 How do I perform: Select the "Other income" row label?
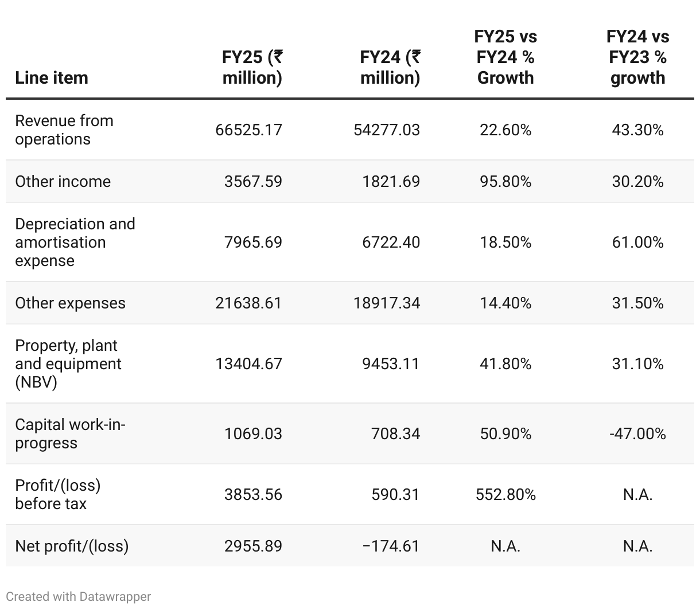click(x=63, y=182)
